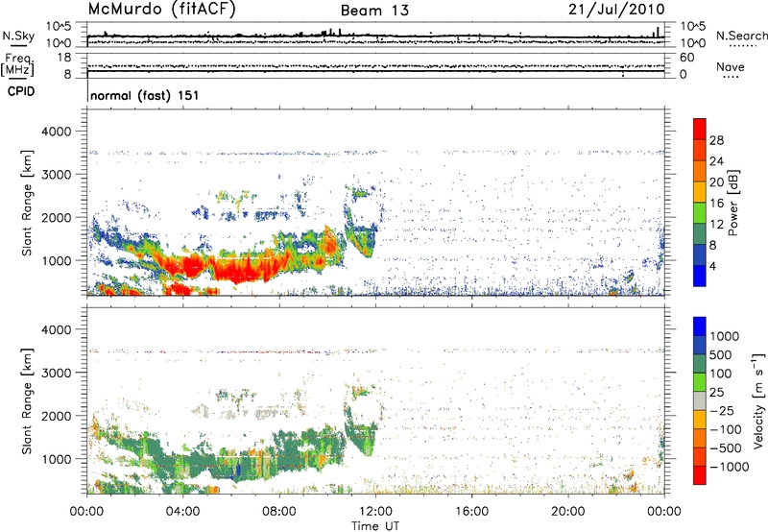Image resolution: width=768 pixels, height=532 pixels.
Task: Click the 3000 tick on velocity panel axis
Action: (57, 373)
